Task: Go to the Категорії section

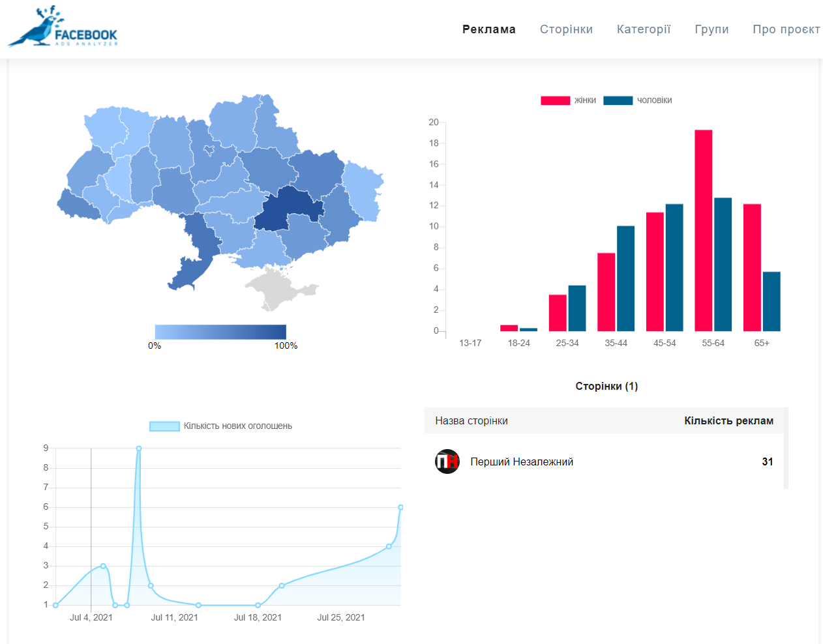Action: click(x=643, y=29)
